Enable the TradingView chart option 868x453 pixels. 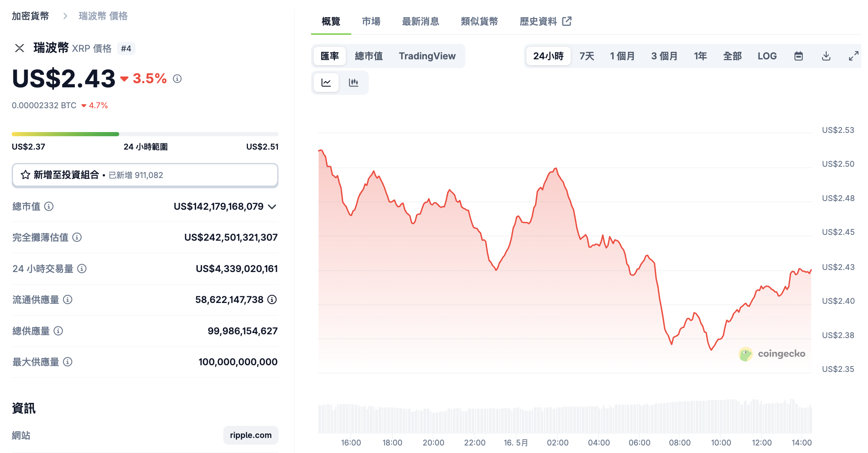[427, 56]
